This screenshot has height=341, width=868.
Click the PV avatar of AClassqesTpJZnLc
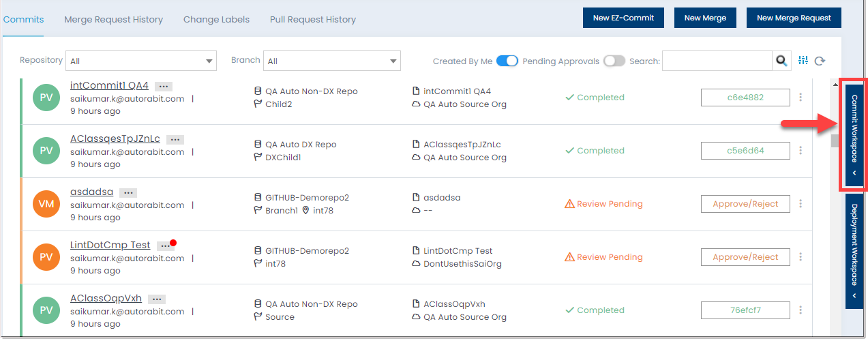point(46,151)
